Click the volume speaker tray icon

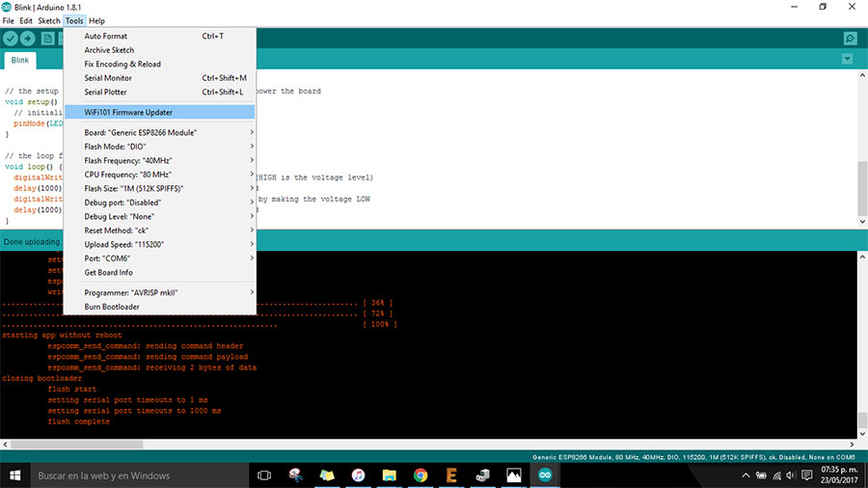pyautogui.click(x=792, y=475)
